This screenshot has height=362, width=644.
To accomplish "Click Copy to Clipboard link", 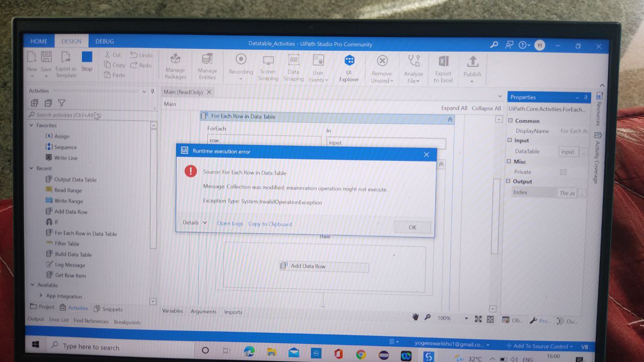I will (x=270, y=224).
